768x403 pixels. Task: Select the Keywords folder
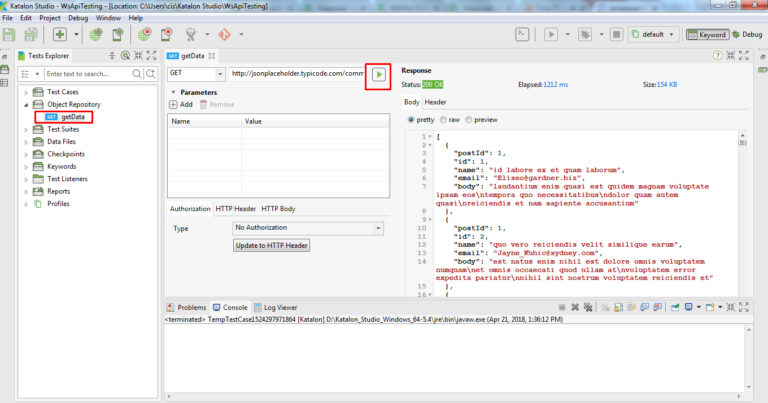coord(62,166)
